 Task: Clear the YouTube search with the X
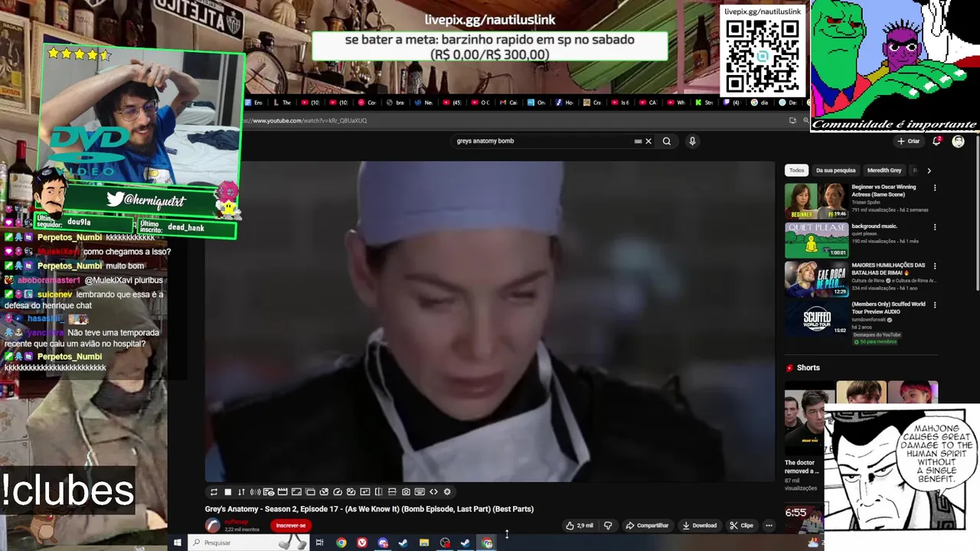click(648, 142)
